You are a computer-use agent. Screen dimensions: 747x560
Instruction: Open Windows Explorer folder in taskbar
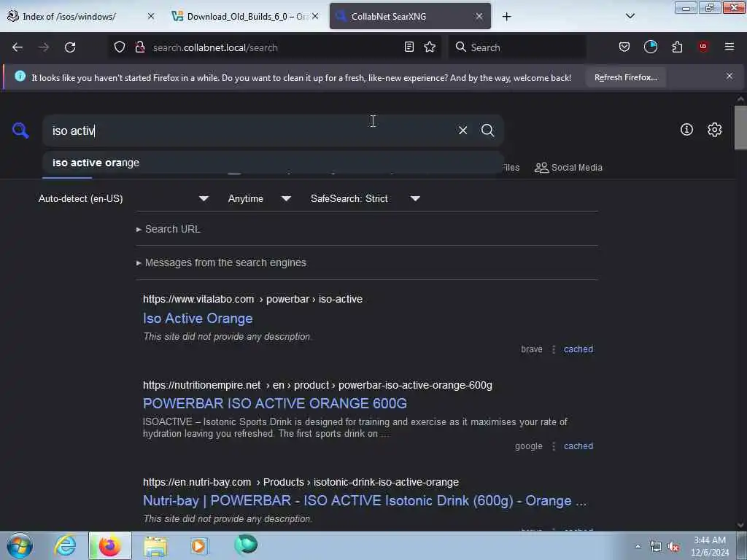[155, 546]
